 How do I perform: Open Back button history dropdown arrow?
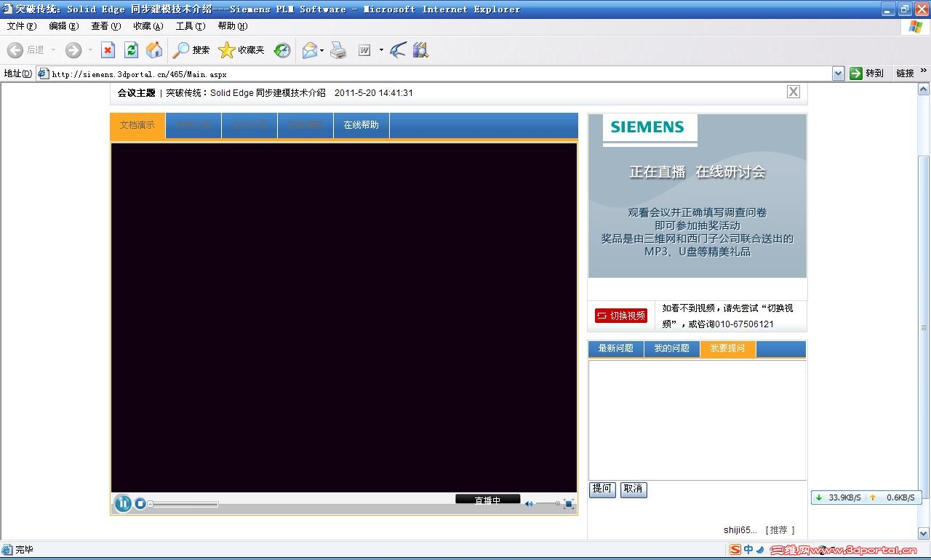(53, 50)
